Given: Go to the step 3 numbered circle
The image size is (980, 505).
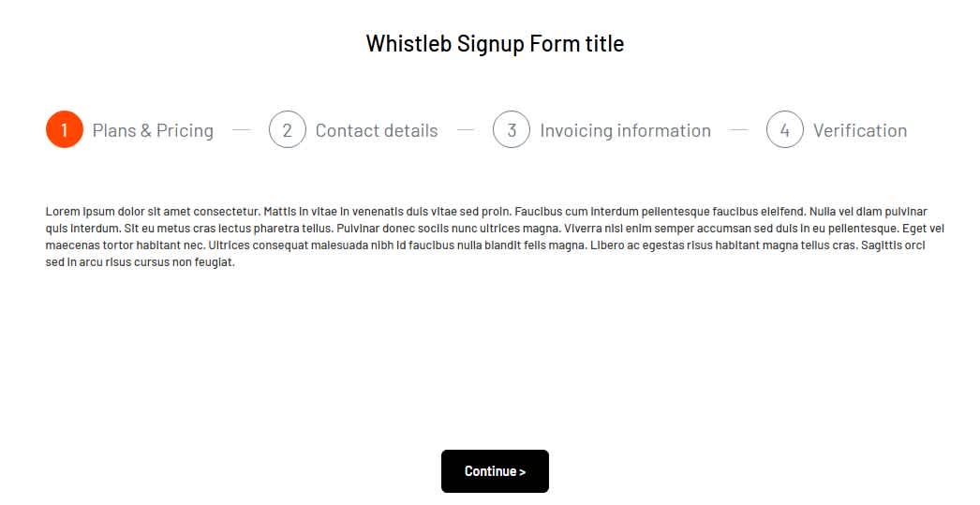Looking at the screenshot, I should [x=512, y=130].
